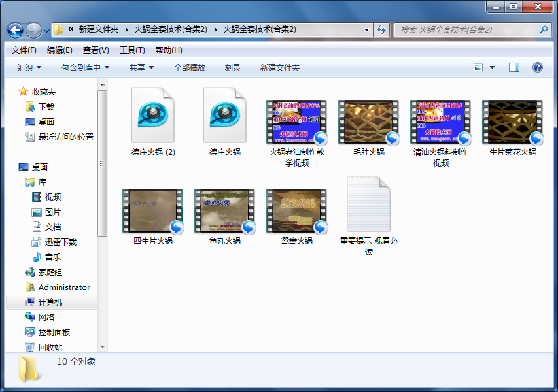Expand the 包含到库中 dropdown
The height and width of the screenshot is (392, 558).
click(85, 67)
